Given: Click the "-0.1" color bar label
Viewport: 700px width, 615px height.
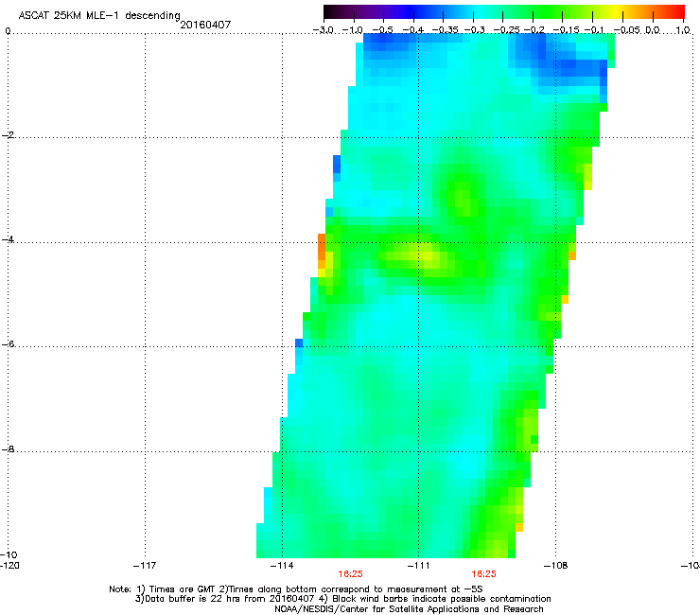Looking at the screenshot, I should coord(594,30).
